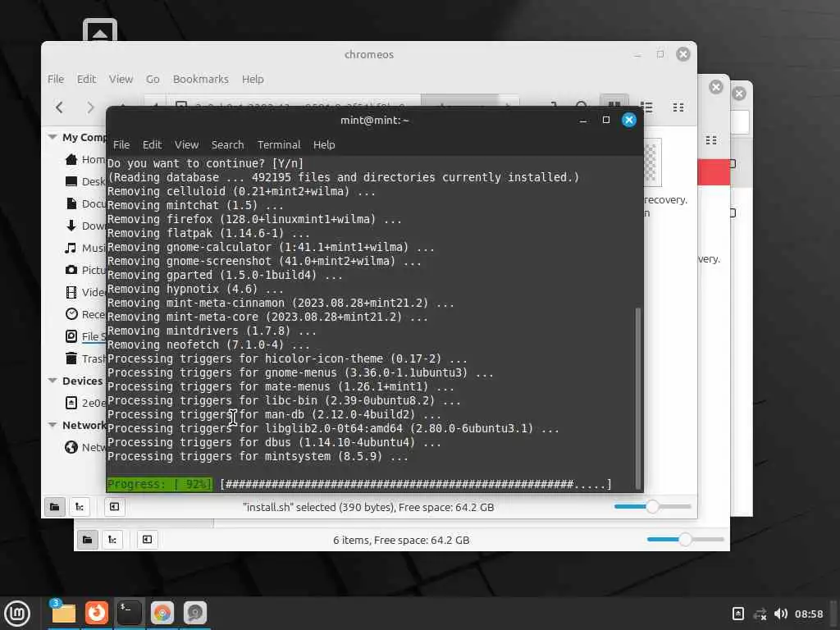Open the terminal's Help menu
The image size is (840, 630).
tap(324, 144)
